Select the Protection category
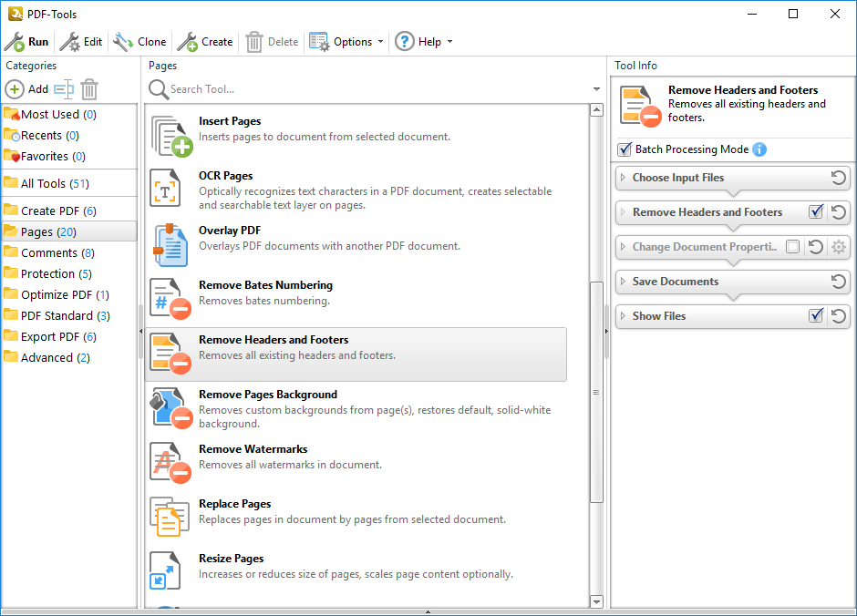The width and height of the screenshot is (857, 616). pos(48,273)
